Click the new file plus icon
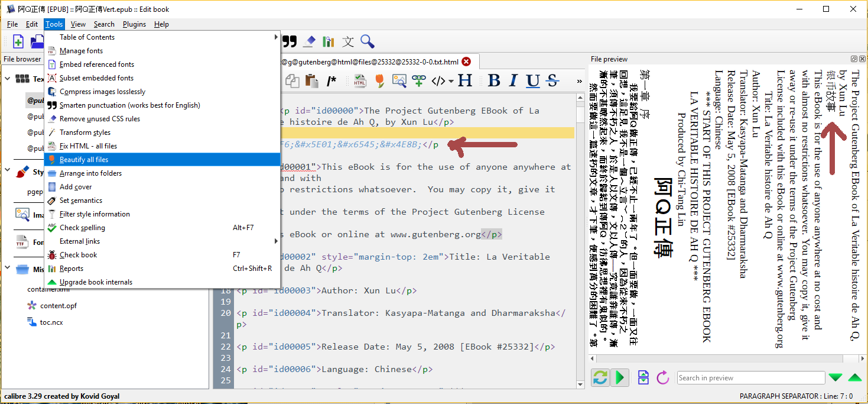868x404 pixels. pos(18,41)
